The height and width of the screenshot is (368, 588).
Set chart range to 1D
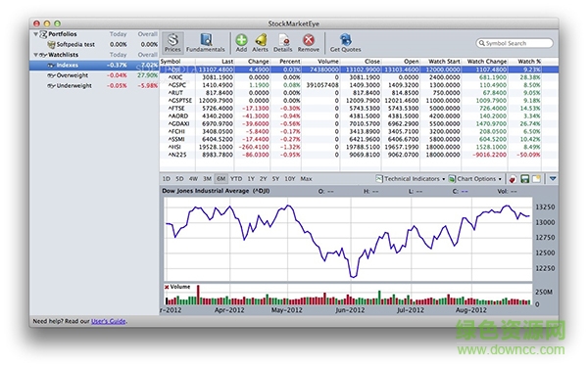pyautogui.click(x=167, y=179)
